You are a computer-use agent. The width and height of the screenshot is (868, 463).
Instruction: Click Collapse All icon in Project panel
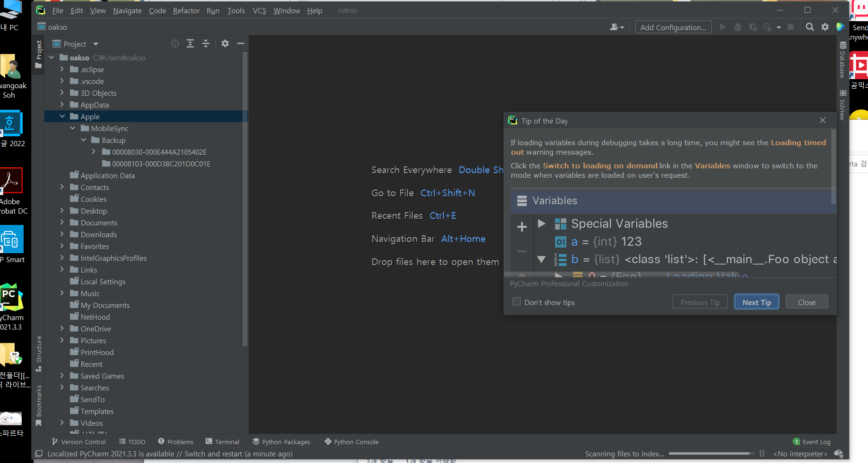click(x=206, y=44)
